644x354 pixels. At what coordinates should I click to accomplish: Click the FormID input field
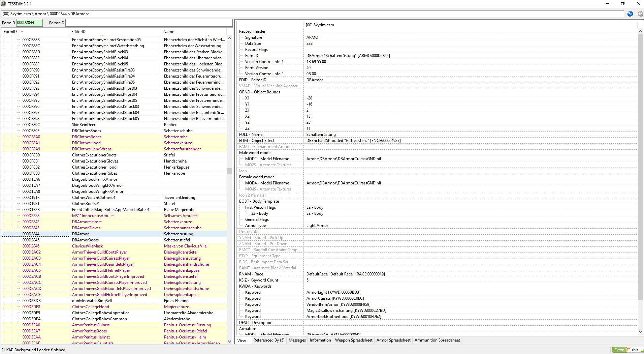(x=29, y=23)
